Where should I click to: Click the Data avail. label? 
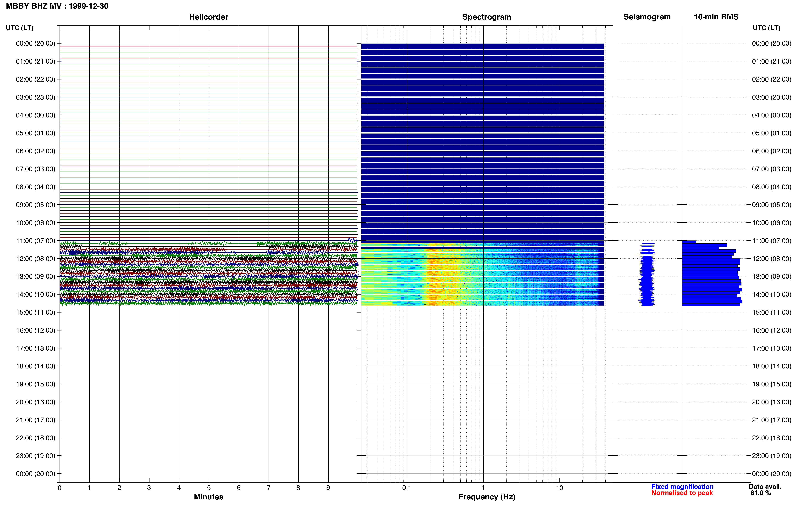pos(765,486)
